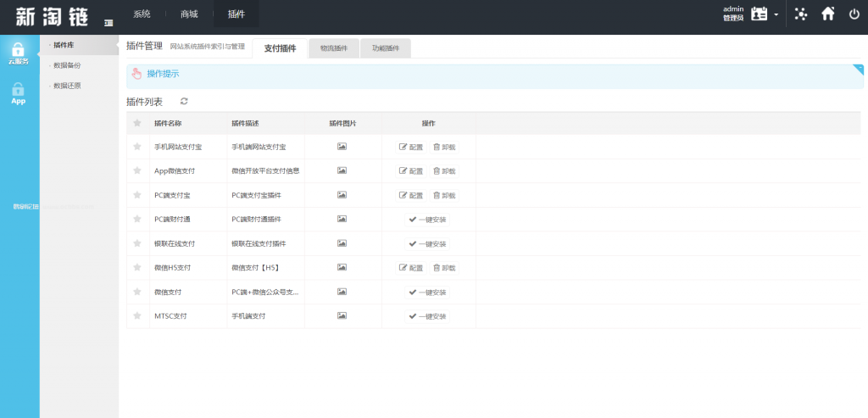868x418 pixels.
Task: Switch to 功能插件 tab
Action: [x=386, y=48]
